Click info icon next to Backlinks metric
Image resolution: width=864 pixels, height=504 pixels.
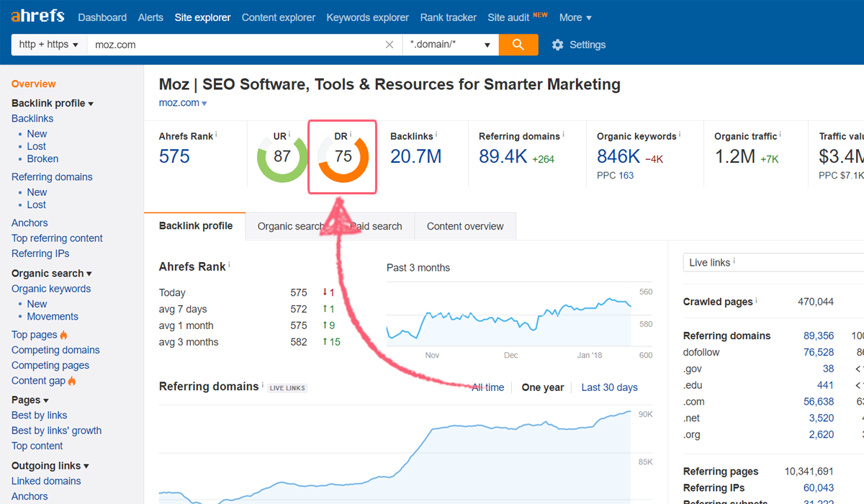pyautogui.click(x=436, y=135)
